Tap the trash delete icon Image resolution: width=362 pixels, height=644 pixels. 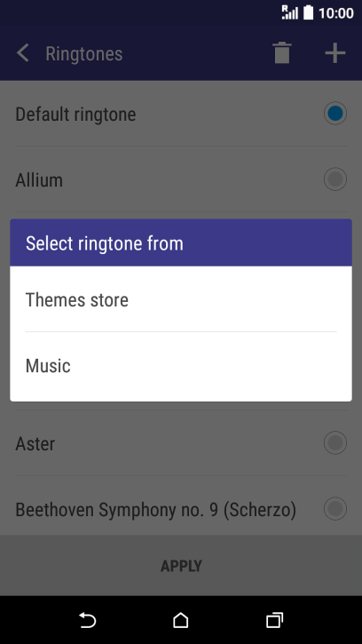tap(282, 53)
